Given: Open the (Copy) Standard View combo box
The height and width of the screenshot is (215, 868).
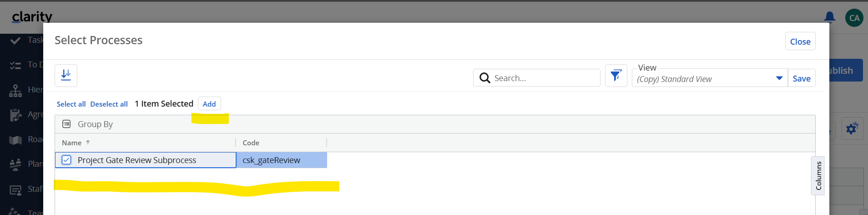Looking at the screenshot, I should (x=710, y=78).
